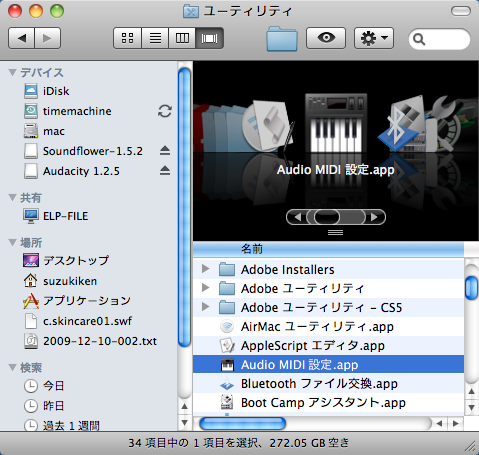This screenshot has height=455, width=479.
Task: Sort by the 名前 column header
Action: pos(328,249)
